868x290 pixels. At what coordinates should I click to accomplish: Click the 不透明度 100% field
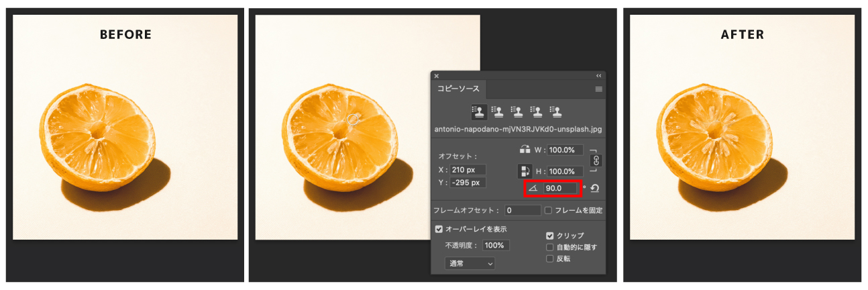pos(496,245)
